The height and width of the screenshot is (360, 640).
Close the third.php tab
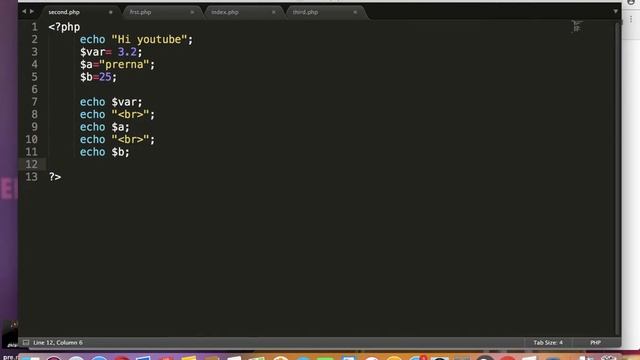tap(355, 12)
